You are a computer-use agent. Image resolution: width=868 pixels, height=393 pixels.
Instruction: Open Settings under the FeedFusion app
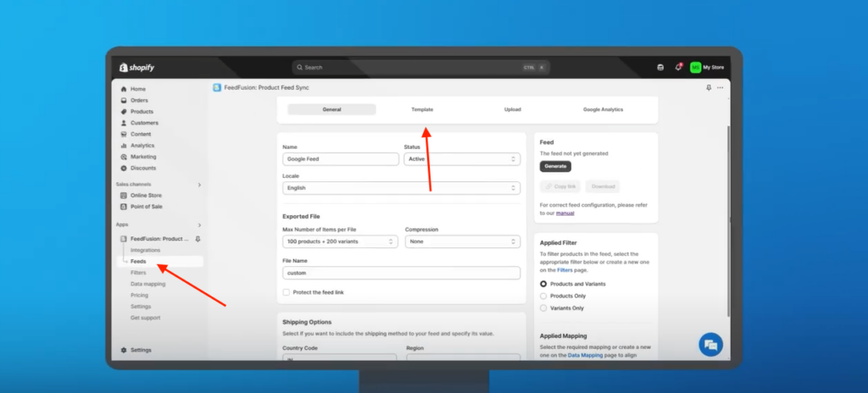pyautogui.click(x=141, y=306)
